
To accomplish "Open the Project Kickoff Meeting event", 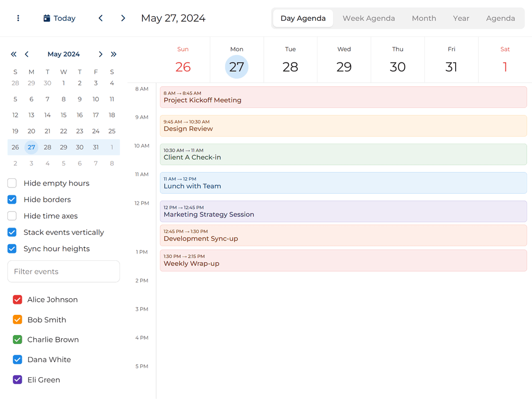I will tap(343, 97).
